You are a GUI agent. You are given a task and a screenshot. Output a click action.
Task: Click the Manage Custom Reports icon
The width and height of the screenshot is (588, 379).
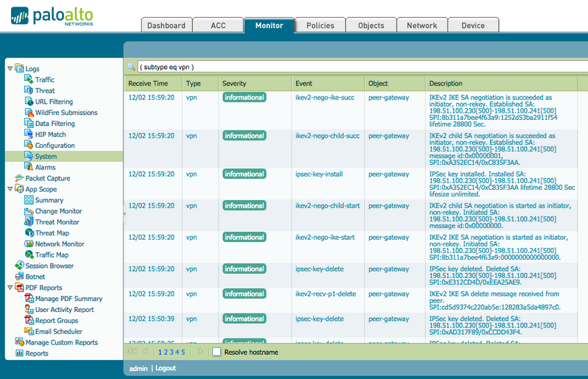[19, 341]
